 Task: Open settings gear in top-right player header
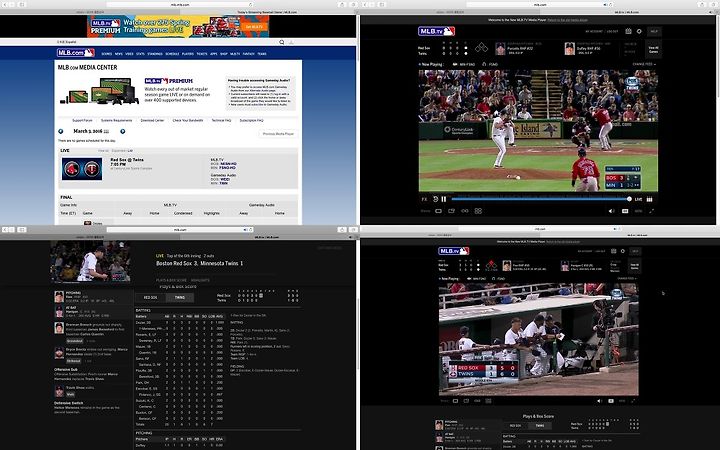pos(639,31)
